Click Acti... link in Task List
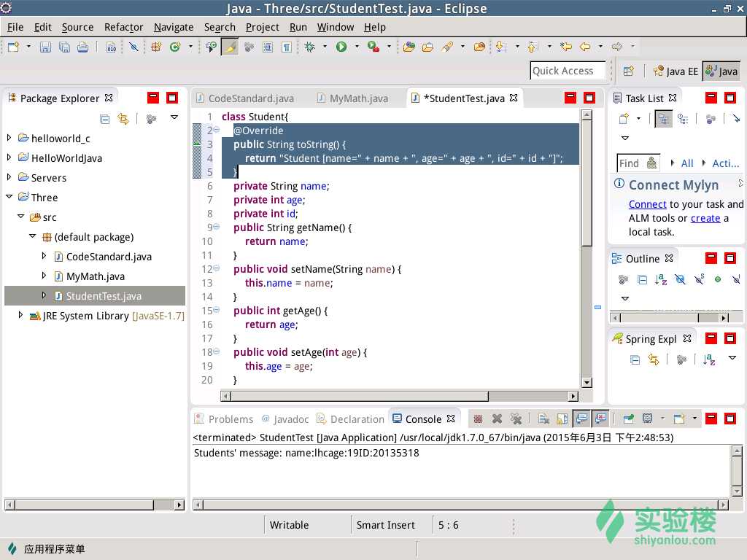Viewport: 747px width, 560px height. pyautogui.click(x=726, y=163)
